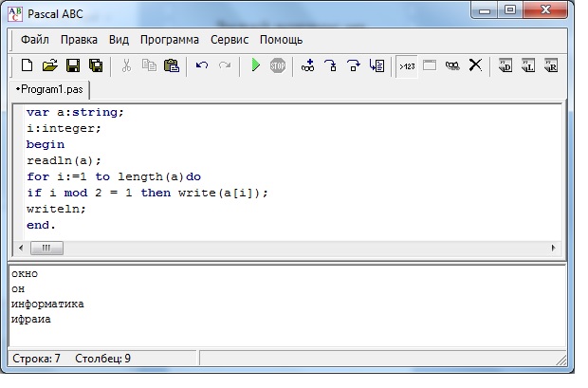Create a new file with the blank page icon
Image resolution: width=588 pixels, height=388 pixels.
click(27, 65)
